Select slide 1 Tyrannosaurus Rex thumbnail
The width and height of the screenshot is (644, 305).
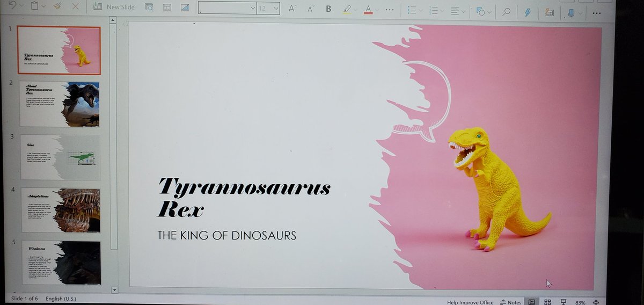tap(59, 49)
